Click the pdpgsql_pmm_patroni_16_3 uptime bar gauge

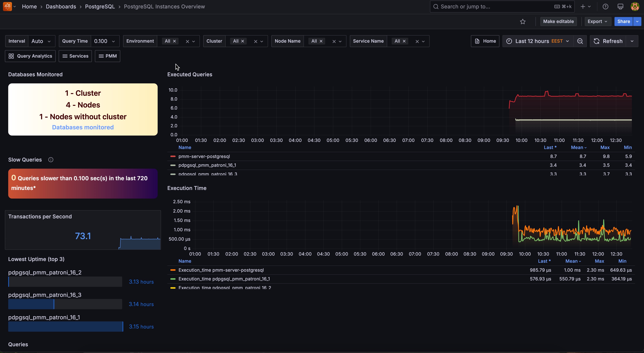65,304
